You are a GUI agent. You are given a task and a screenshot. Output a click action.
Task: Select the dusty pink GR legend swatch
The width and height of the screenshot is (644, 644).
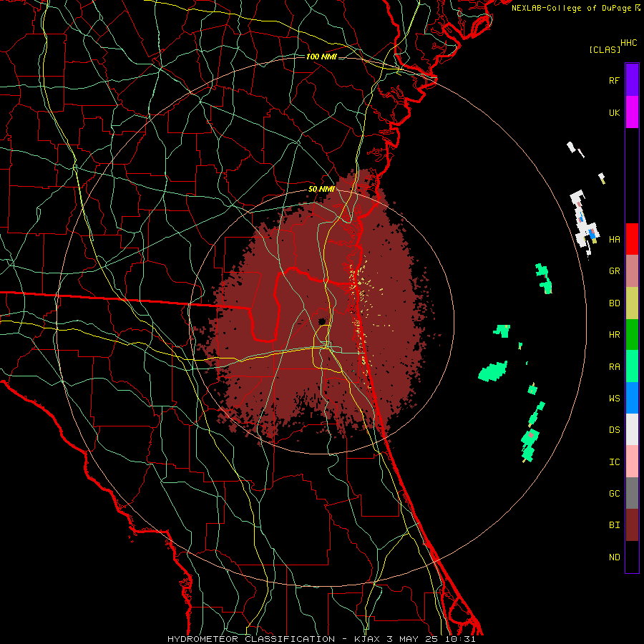click(x=632, y=270)
